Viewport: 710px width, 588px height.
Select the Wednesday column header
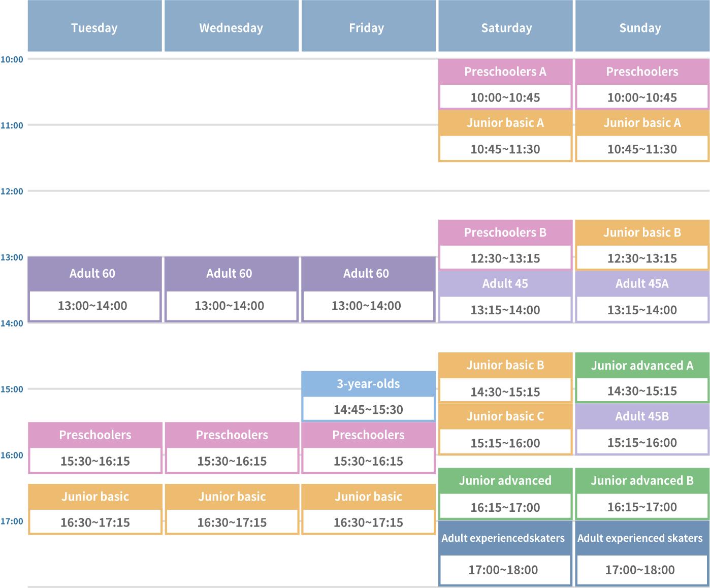point(231,27)
